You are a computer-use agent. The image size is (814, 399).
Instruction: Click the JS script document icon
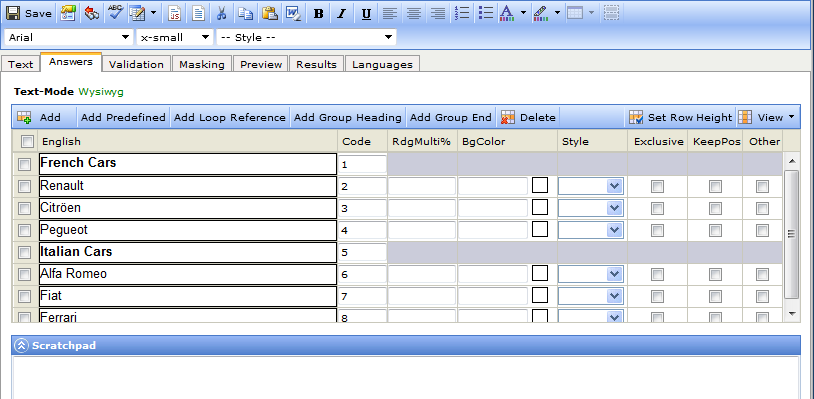(174, 13)
